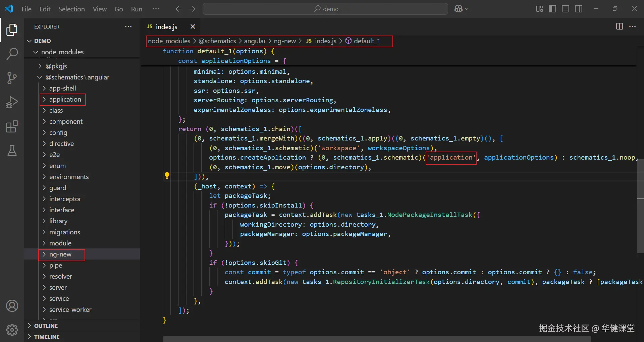644x342 pixels.
Task: Collapse the node_modules folder
Action: tap(62, 52)
